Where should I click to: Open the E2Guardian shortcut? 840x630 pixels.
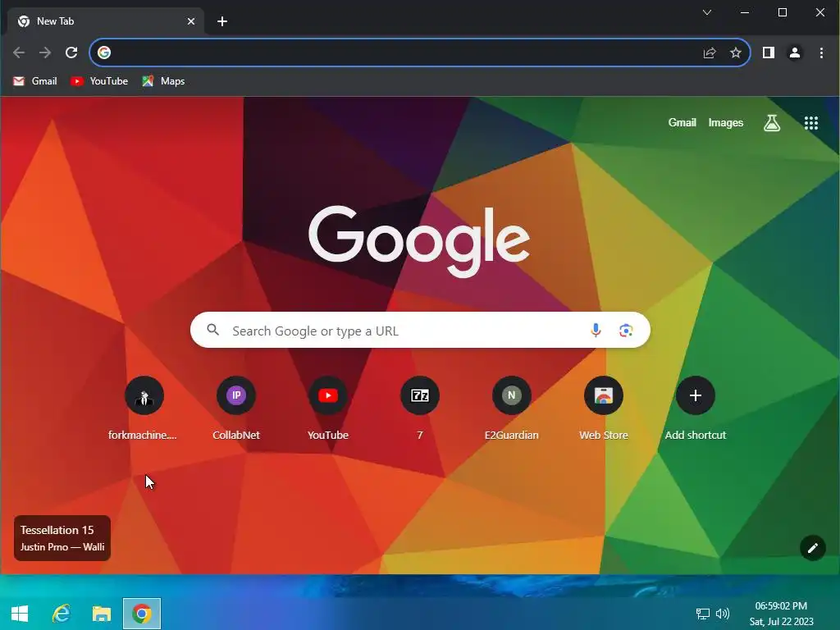512,409
